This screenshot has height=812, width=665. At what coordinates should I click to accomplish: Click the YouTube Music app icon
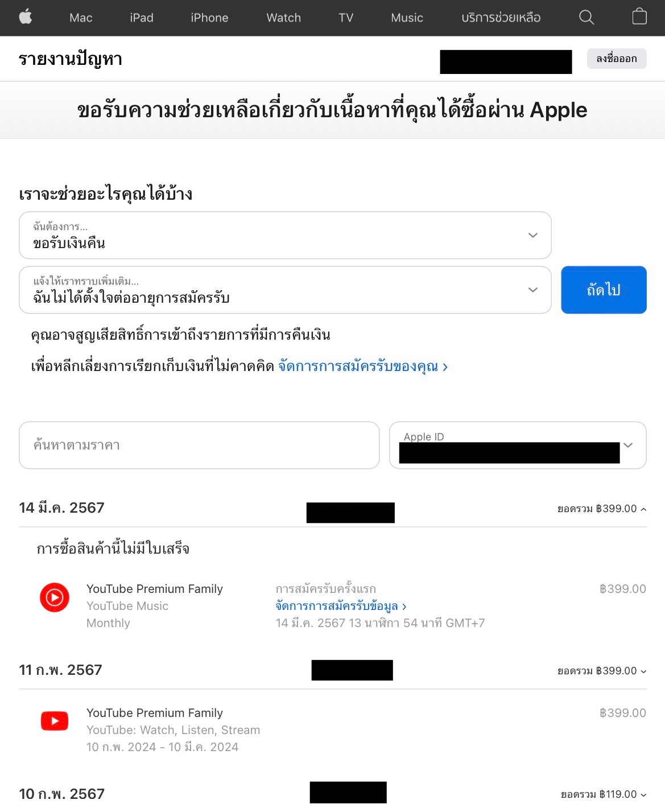point(55,597)
